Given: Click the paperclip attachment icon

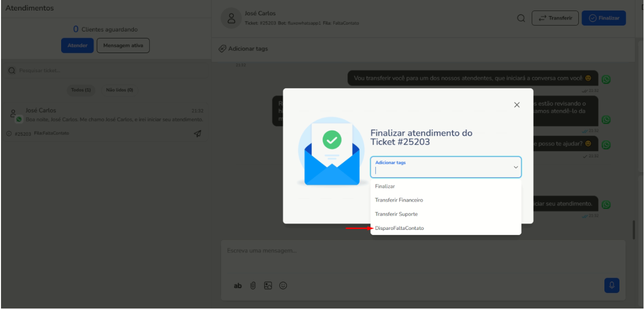Looking at the screenshot, I should 253,285.
